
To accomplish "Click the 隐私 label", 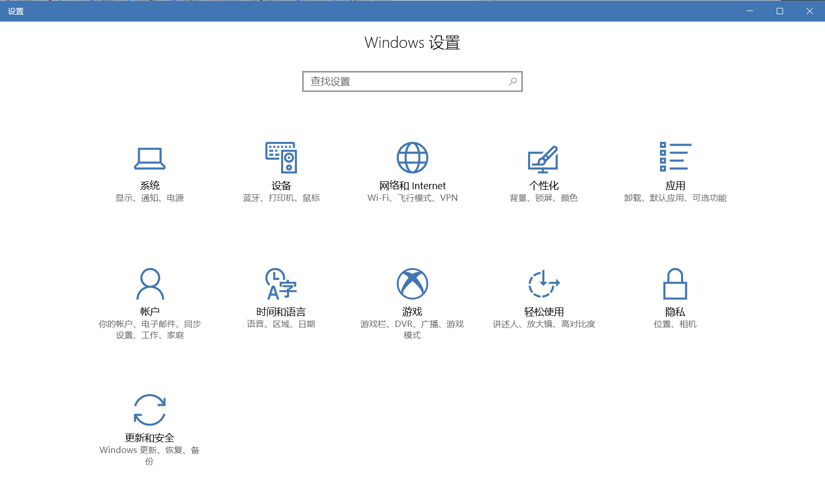I will click(x=675, y=312).
